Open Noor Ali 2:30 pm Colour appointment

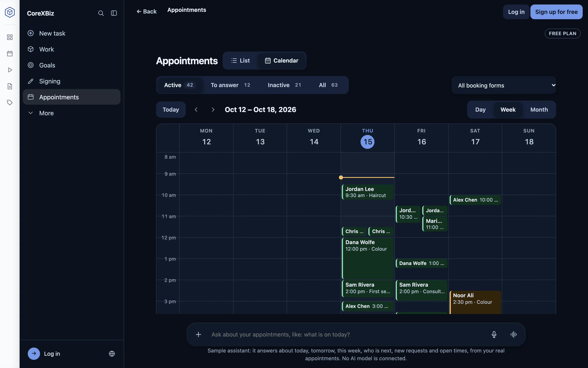[475, 302]
